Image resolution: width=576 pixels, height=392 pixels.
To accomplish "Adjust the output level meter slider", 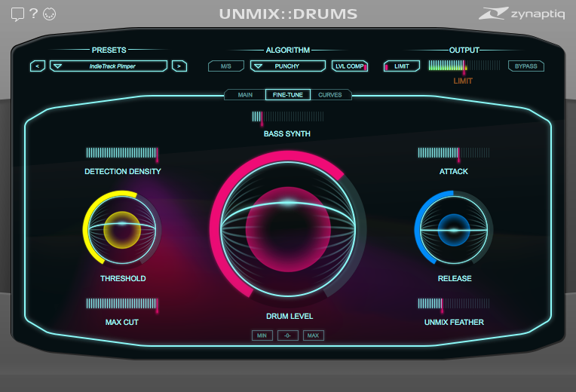I will click(464, 66).
